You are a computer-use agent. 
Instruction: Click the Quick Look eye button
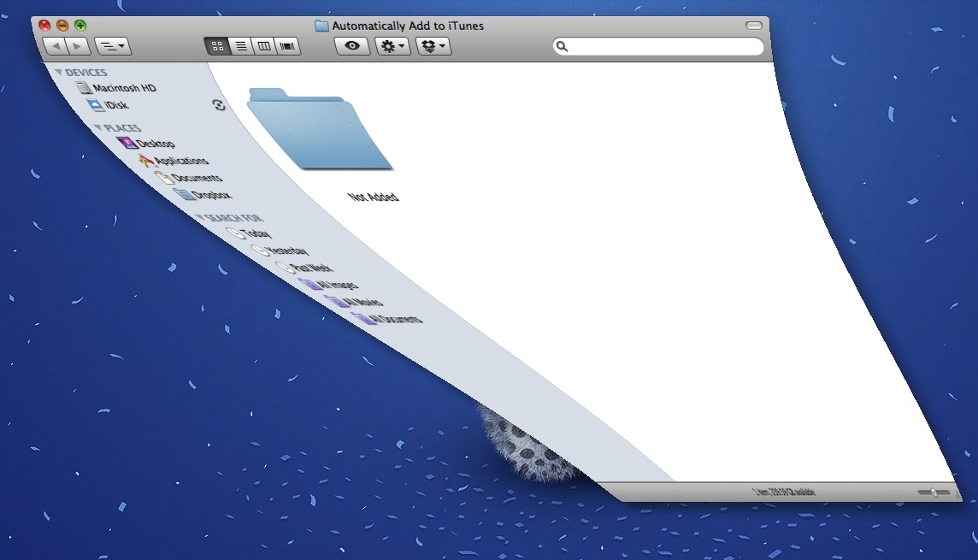352,46
